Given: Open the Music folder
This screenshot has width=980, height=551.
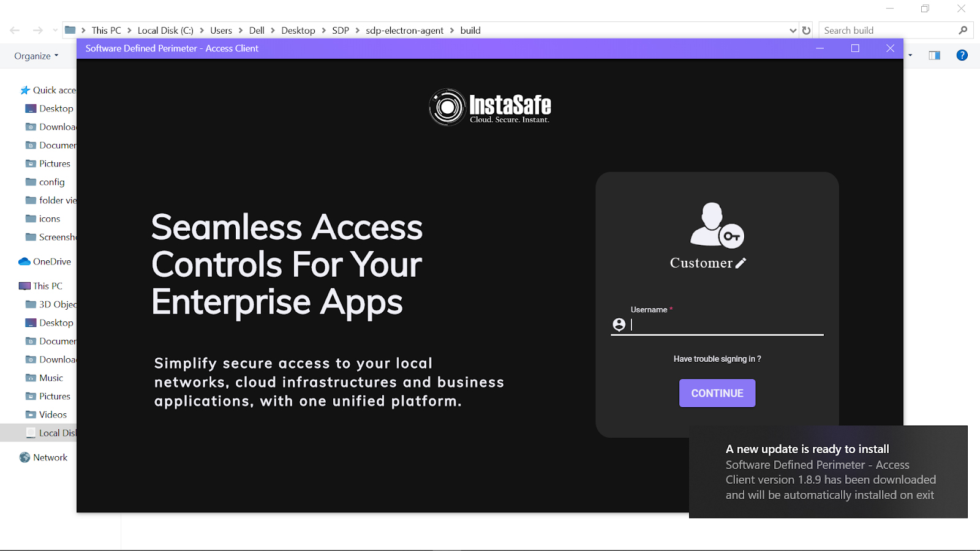Looking at the screenshot, I should (44, 378).
